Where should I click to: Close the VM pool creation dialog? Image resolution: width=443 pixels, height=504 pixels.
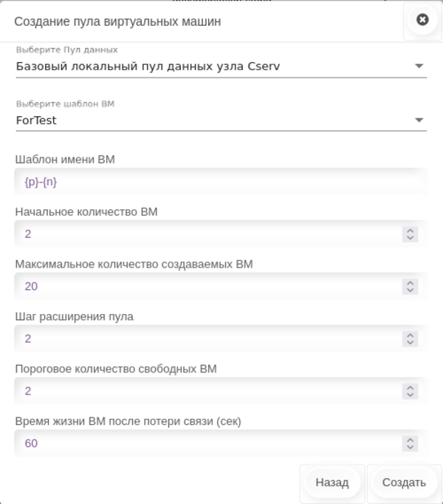coord(422,21)
